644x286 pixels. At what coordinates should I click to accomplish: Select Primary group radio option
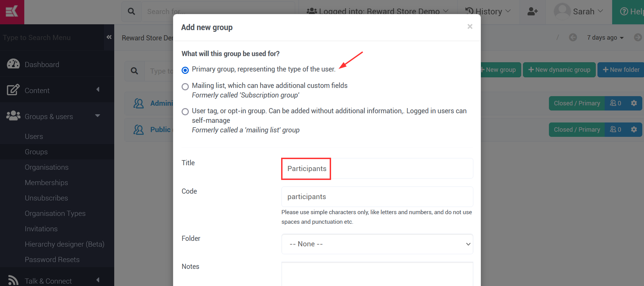tap(185, 70)
